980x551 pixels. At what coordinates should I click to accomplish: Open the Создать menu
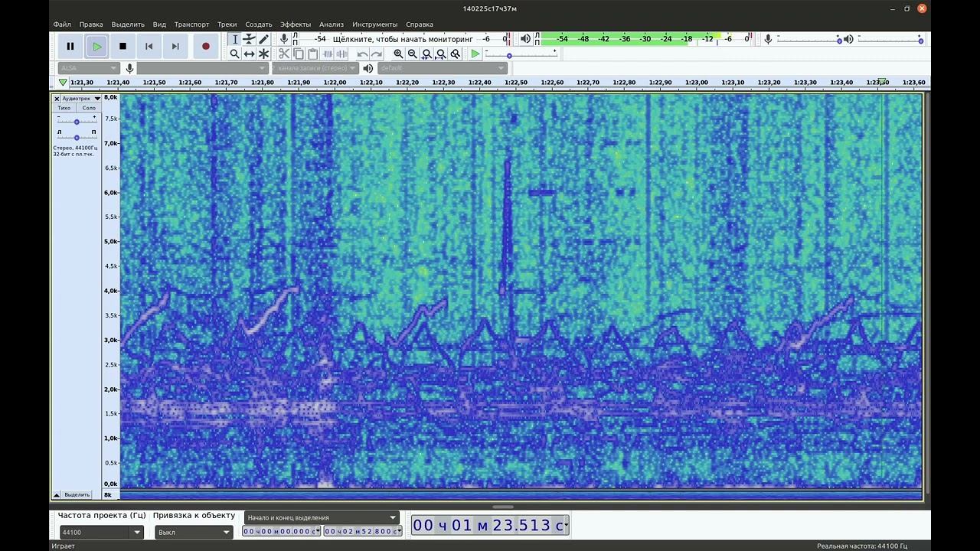(x=259, y=24)
